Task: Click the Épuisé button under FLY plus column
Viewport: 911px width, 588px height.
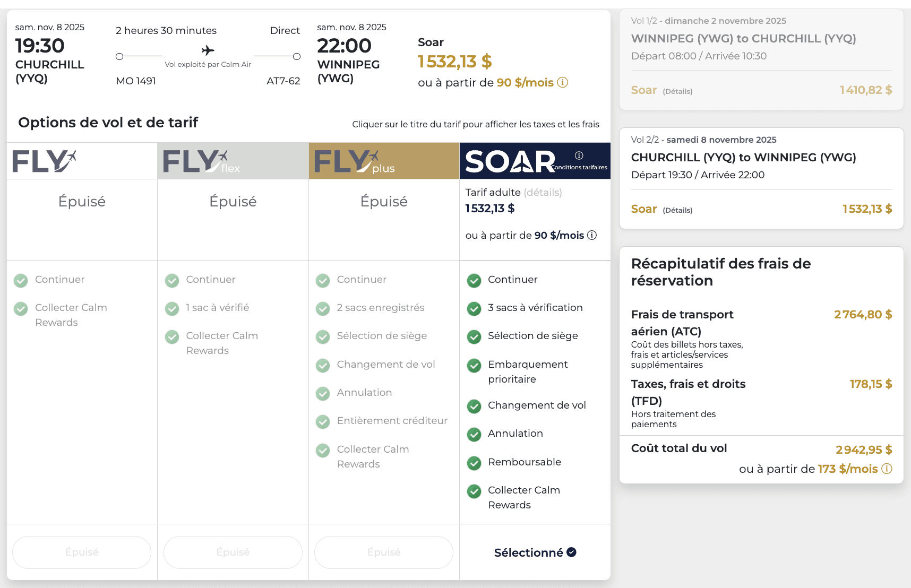Action: 384,552
